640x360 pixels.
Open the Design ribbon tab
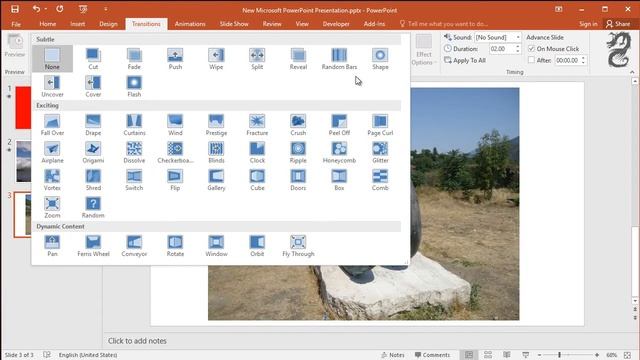click(108, 24)
